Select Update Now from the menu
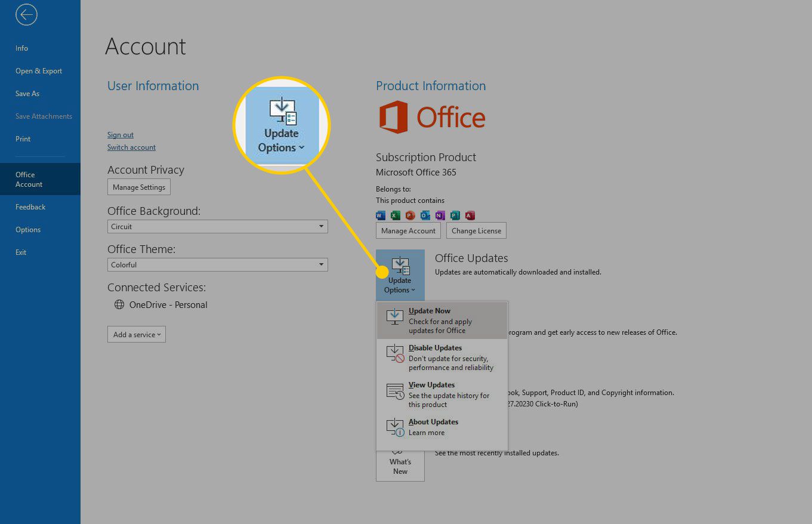 (x=442, y=320)
